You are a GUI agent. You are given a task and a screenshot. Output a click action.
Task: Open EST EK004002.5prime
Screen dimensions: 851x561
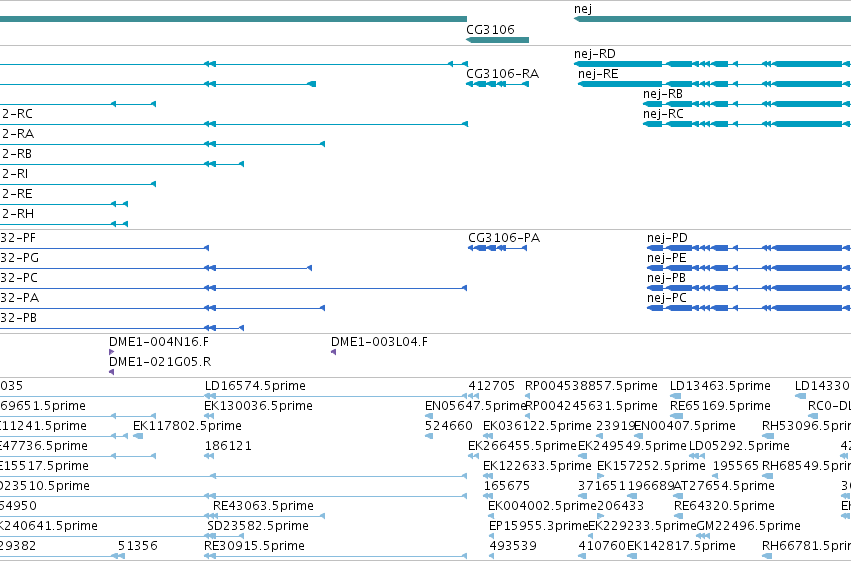542,506
